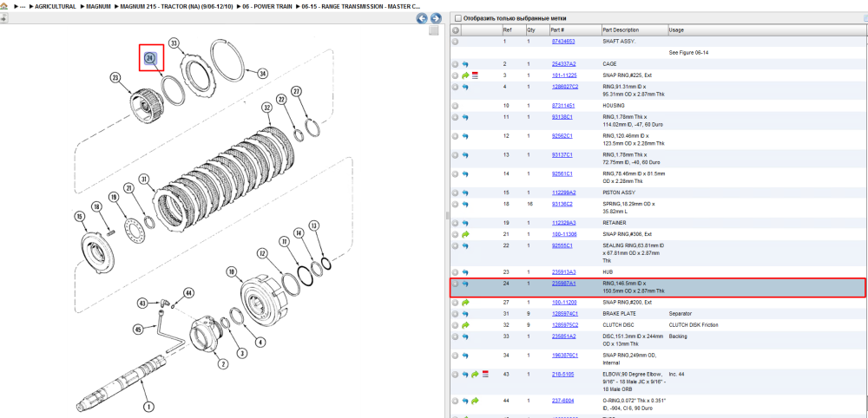Click 'See Figure 06-14' usage text
The width and height of the screenshot is (868, 418).
[688, 53]
